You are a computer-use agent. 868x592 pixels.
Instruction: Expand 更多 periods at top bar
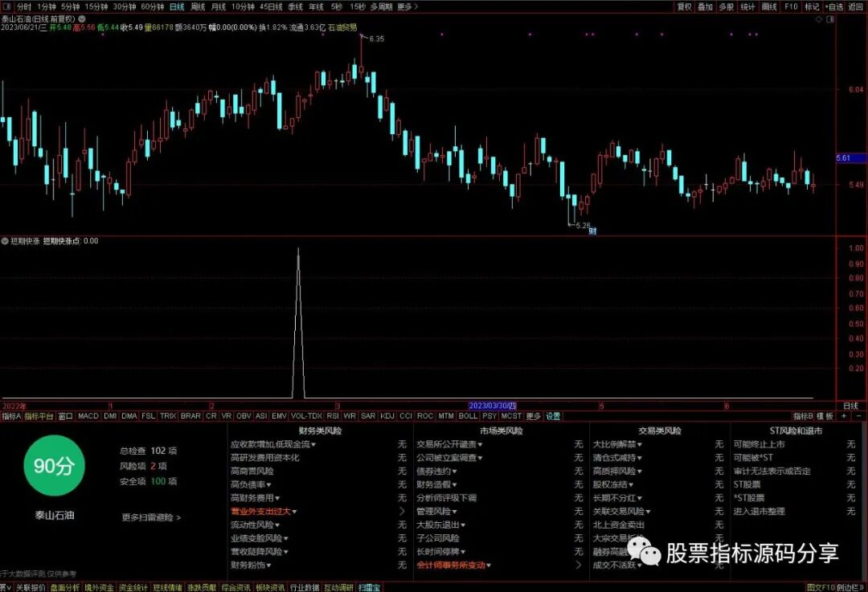coord(407,6)
